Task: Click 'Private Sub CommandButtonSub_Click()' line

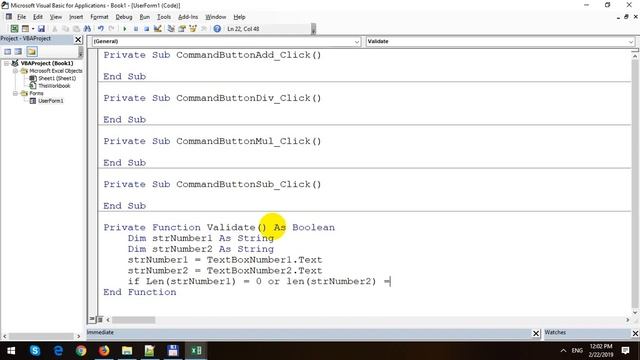Action: [x=212, y=184]
